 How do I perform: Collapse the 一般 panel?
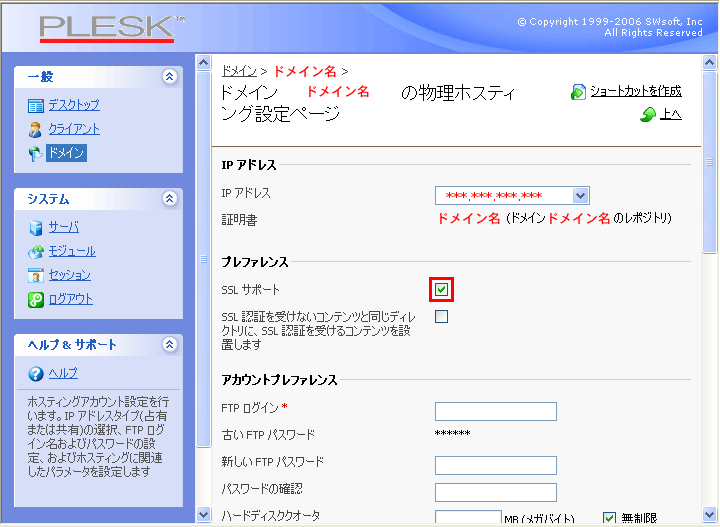(x=169, y=76)
